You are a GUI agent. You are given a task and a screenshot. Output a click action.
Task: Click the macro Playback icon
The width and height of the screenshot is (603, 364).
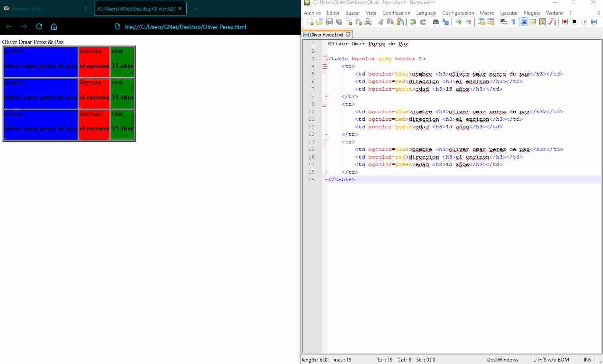pos(584,22)
